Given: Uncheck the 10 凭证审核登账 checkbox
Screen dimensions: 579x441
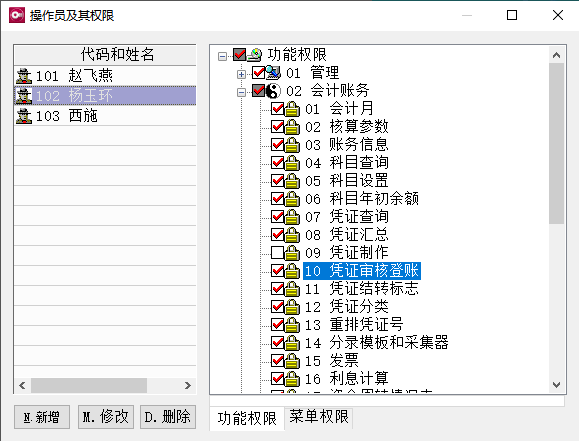Looking at the screenshot, I should tap(277, 271).
